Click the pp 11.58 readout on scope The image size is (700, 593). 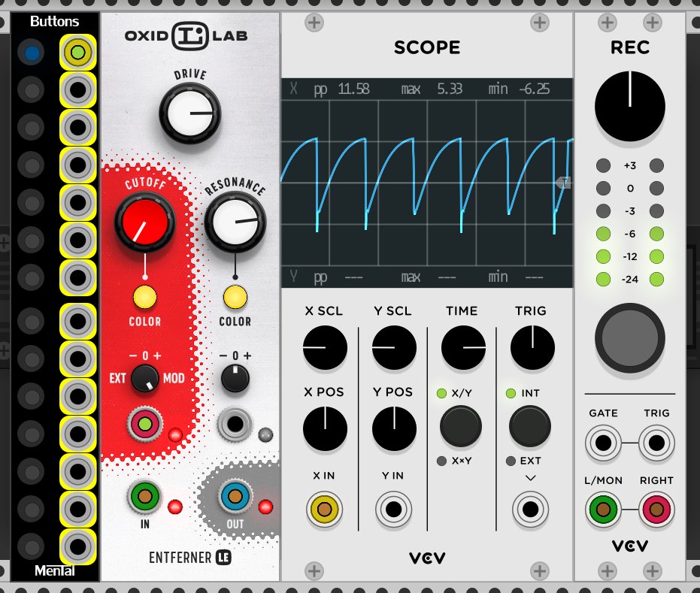point(342,89)
